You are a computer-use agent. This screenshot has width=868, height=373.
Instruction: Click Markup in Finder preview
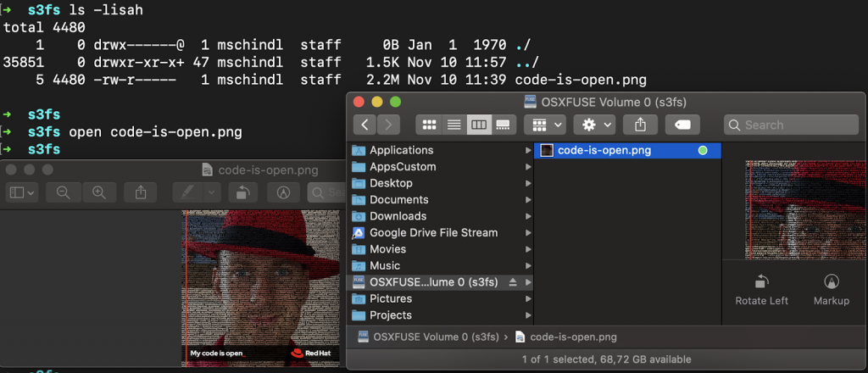(x=831, y=291)
